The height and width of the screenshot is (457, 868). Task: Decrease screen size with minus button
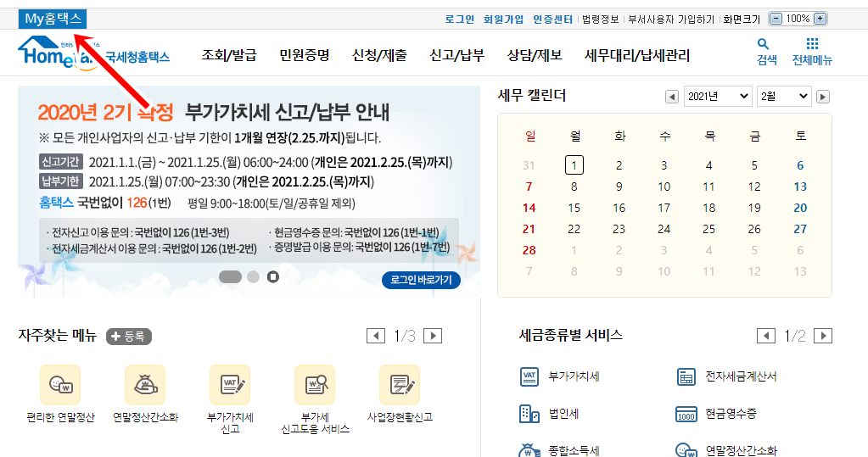click(x=776, y=19)
